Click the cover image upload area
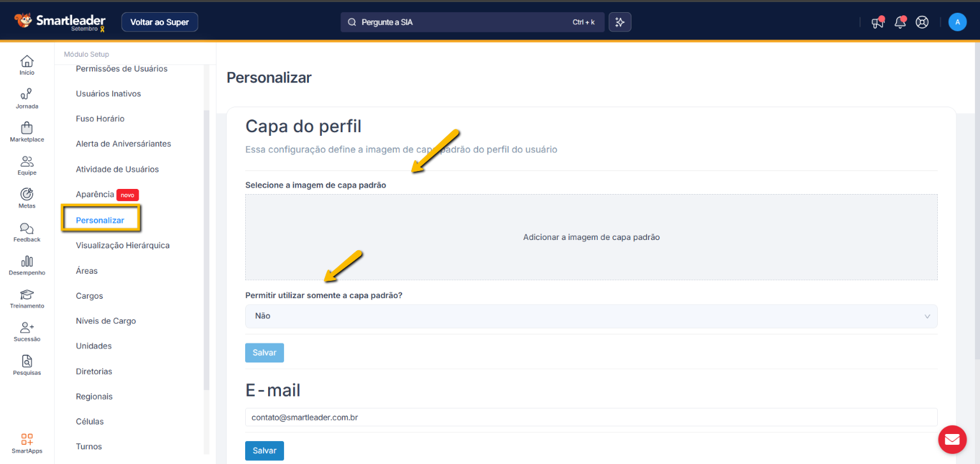Screen dimensions: 980x464 pos(591,237)
